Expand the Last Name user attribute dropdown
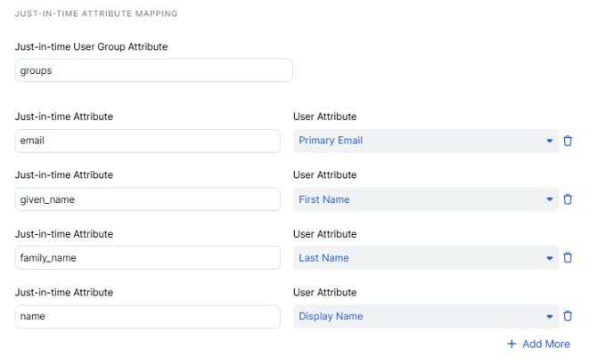The height and width of the screenshot is (364, 597). (426, 257)
